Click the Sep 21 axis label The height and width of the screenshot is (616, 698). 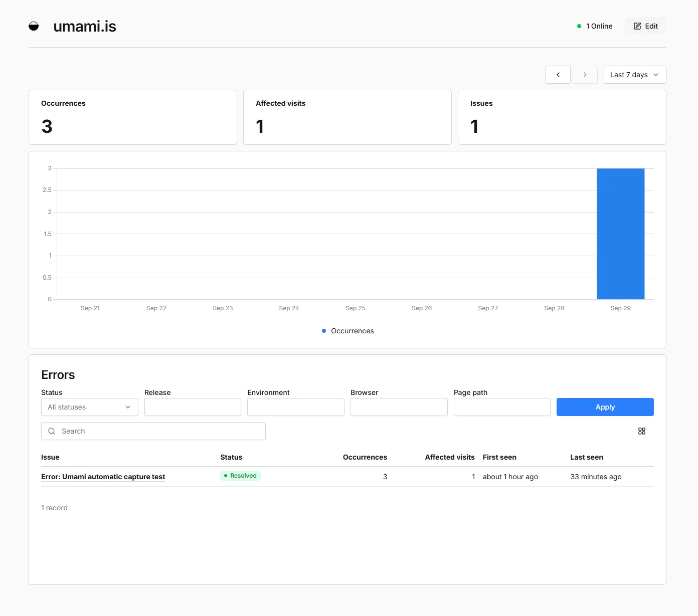click(x=90, y=308)
